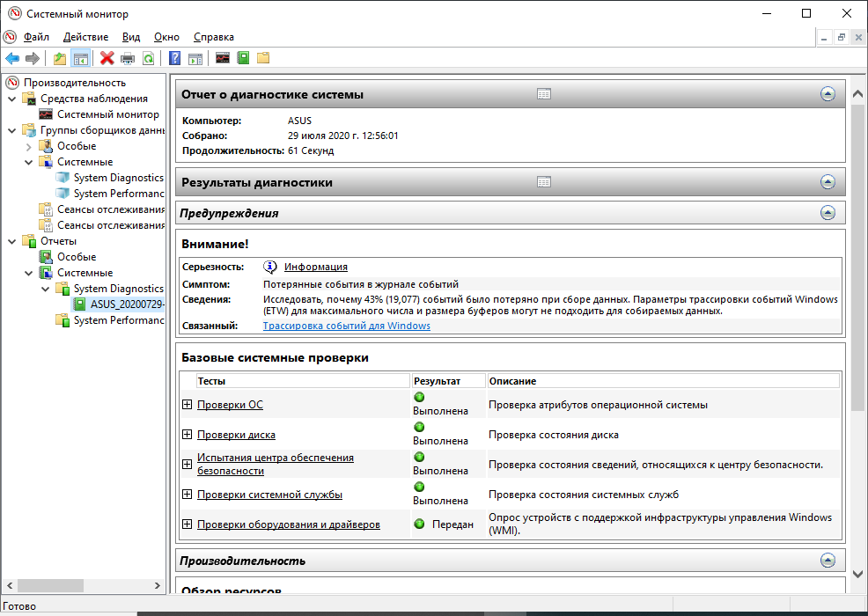Image resolution: width=868 pixels, height=616 pixels.
Task: Collapse the 'Средства наблюдения' tree node
Action: tap(12, 99)
